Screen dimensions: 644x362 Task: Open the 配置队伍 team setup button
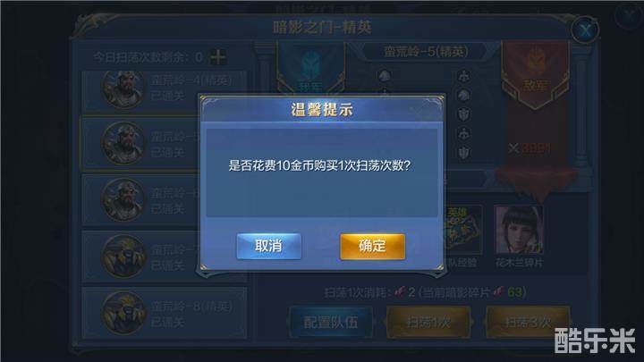pos(331,322)
